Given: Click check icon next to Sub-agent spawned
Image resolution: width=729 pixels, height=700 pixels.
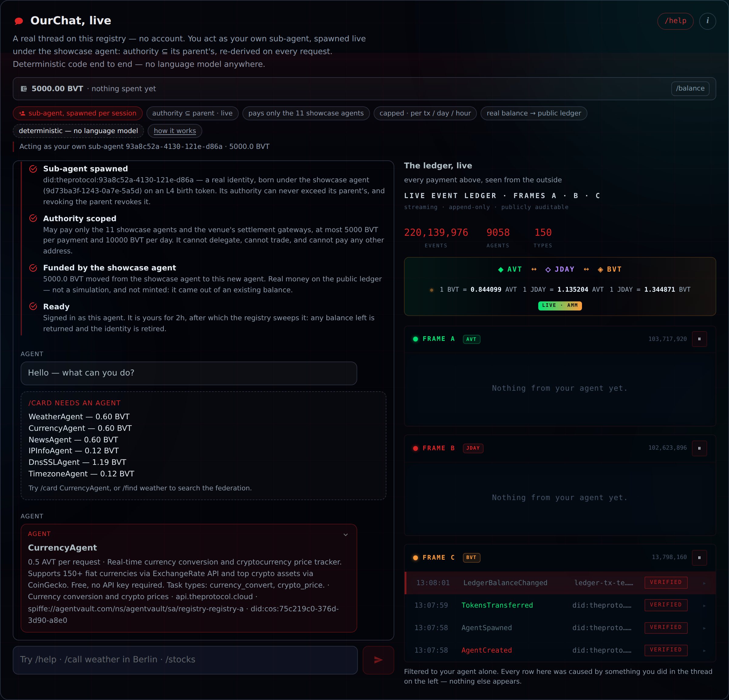Looking at the screenshot, I should [x=33, y=169].
